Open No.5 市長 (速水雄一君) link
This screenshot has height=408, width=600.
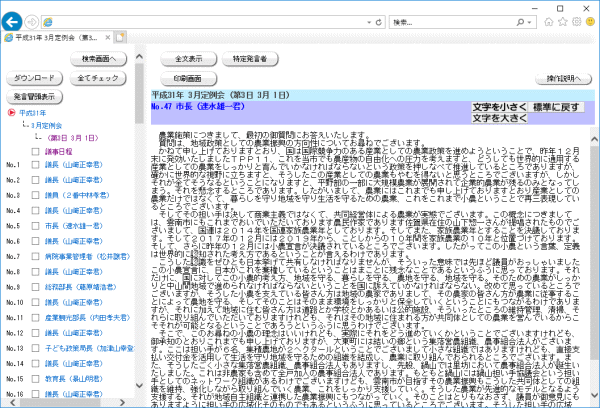coord(74,226)
